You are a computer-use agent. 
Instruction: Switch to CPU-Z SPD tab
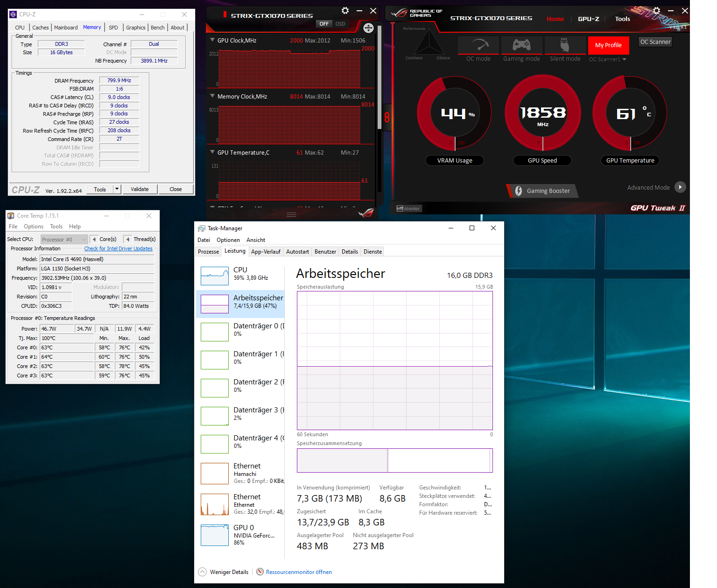click(x=113, y=28)
